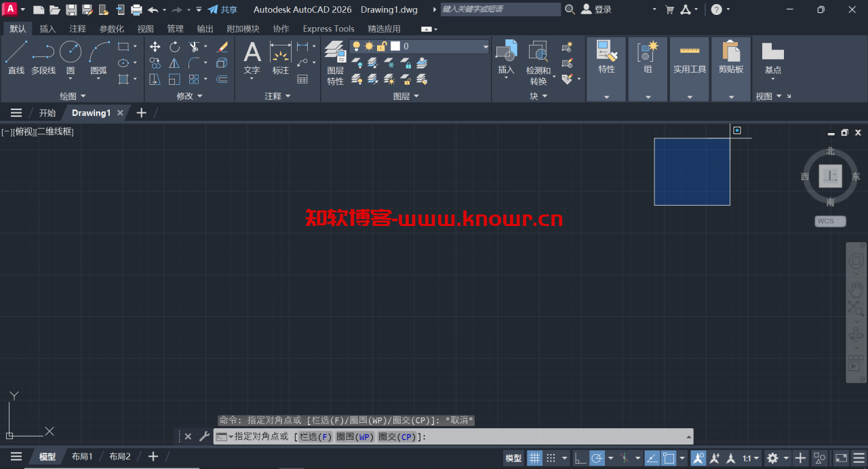Activate the Rotate tool icon
Screen dimensions: 868x469
pos(175,47)
